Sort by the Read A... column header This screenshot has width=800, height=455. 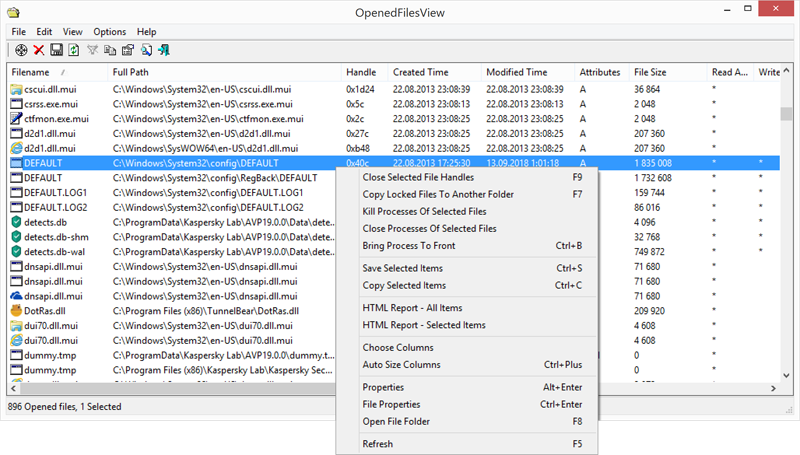tap(730, 72)
